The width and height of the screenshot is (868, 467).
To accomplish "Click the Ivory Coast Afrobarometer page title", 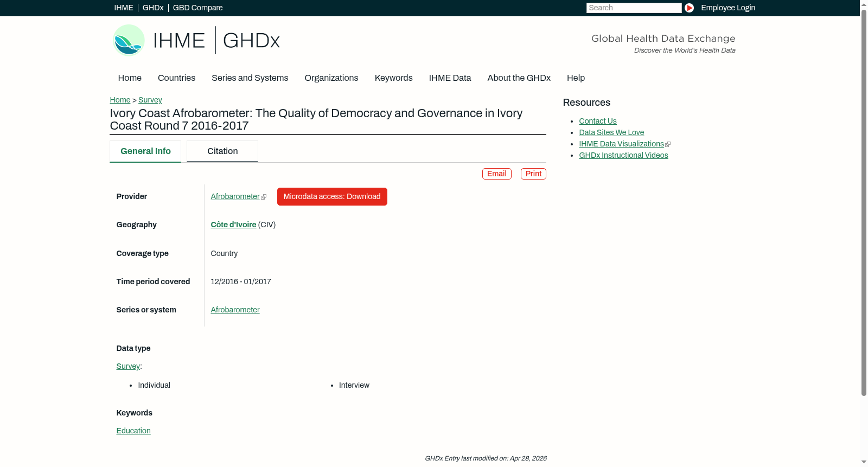I will (x=316, y=119).
